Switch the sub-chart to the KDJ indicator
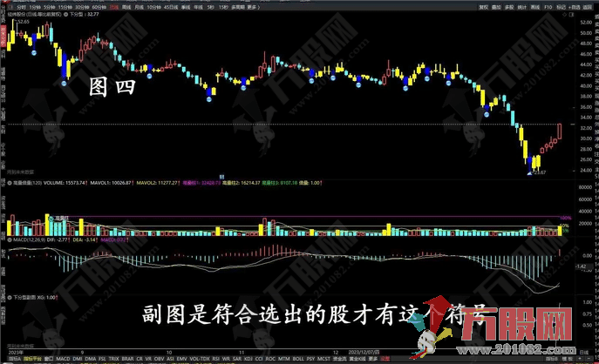The image size is (599, 364). (248, 359)
